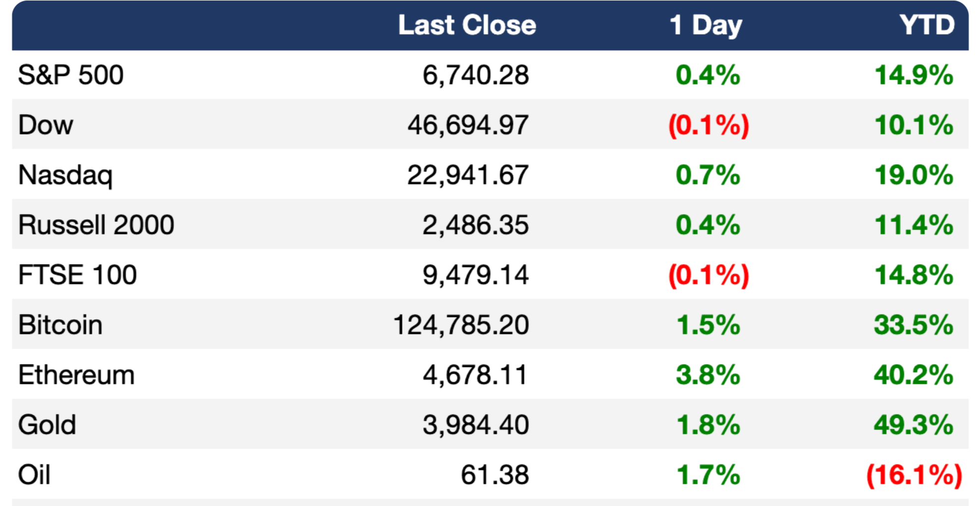Click the Last Close column header
Screen dimensions: 980x506
[x=467, y=25]
